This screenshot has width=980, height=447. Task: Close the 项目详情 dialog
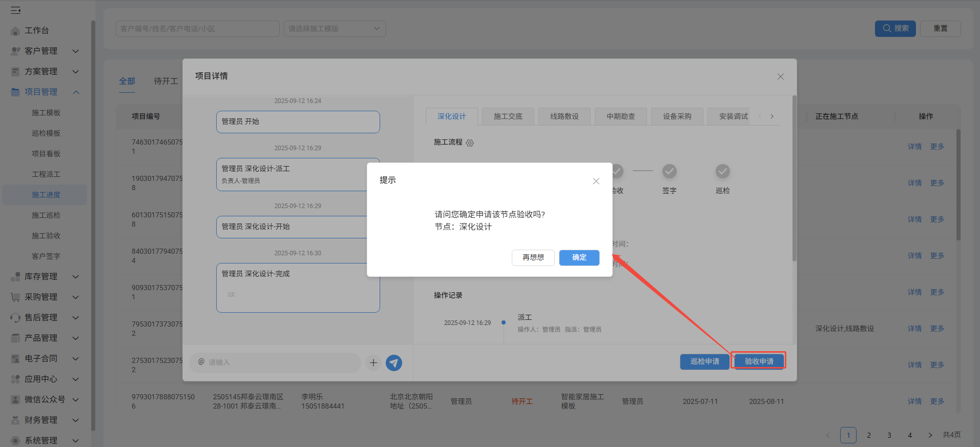pos(780,76)
